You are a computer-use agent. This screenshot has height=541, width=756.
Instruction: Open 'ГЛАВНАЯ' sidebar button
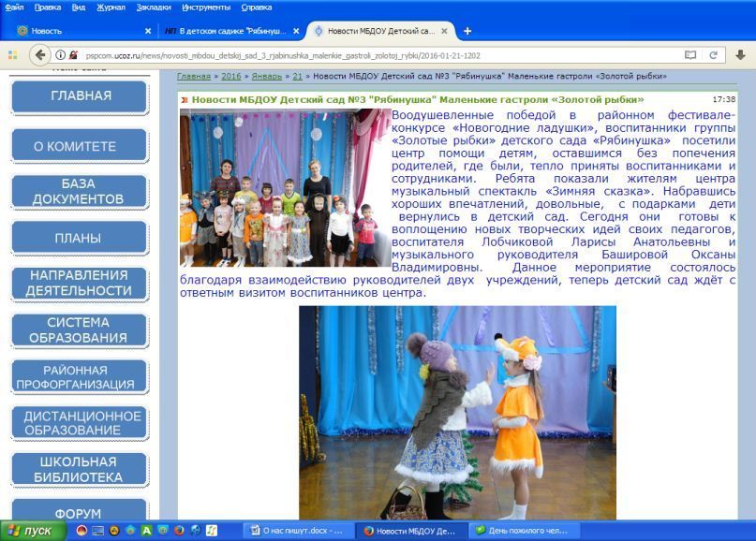coord(79,96)
